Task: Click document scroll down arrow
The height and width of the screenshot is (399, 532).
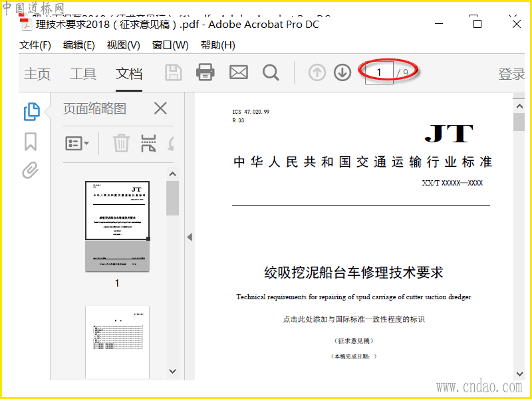Action: click(519, 374)
